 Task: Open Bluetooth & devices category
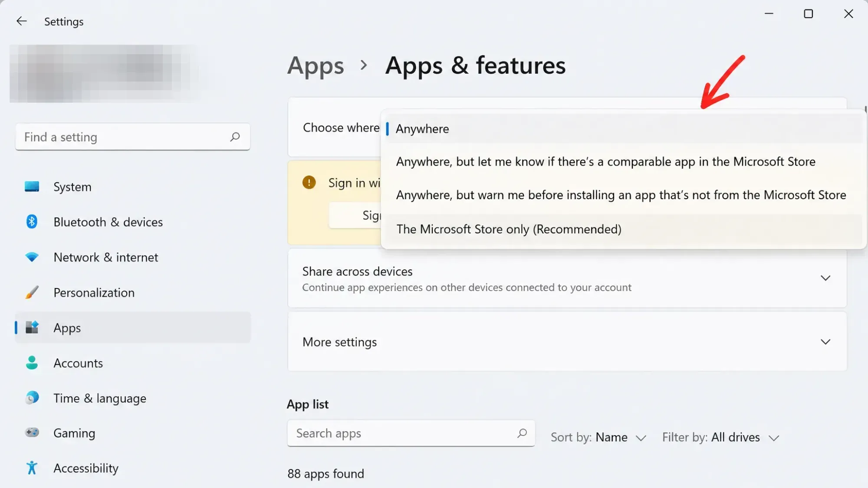click(x=133, y=222)
